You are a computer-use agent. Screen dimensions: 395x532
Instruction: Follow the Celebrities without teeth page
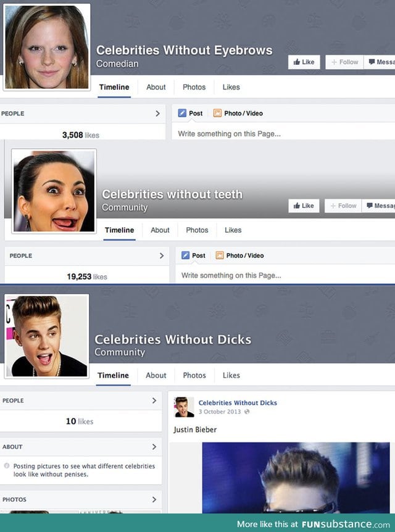point(343,206)
